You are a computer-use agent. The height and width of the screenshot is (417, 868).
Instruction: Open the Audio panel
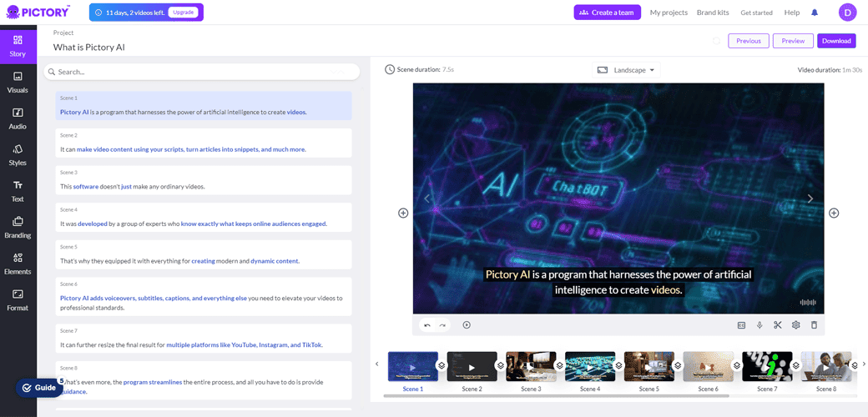[x=18, y=118]
